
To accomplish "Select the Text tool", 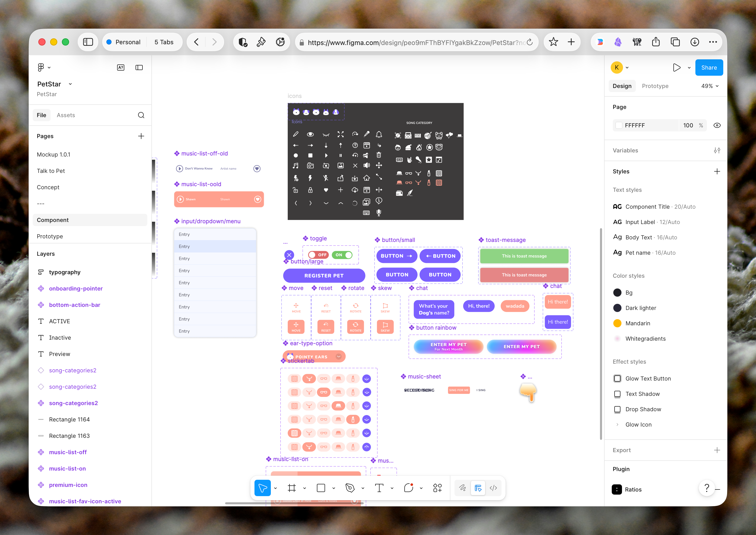I will 379,488.
